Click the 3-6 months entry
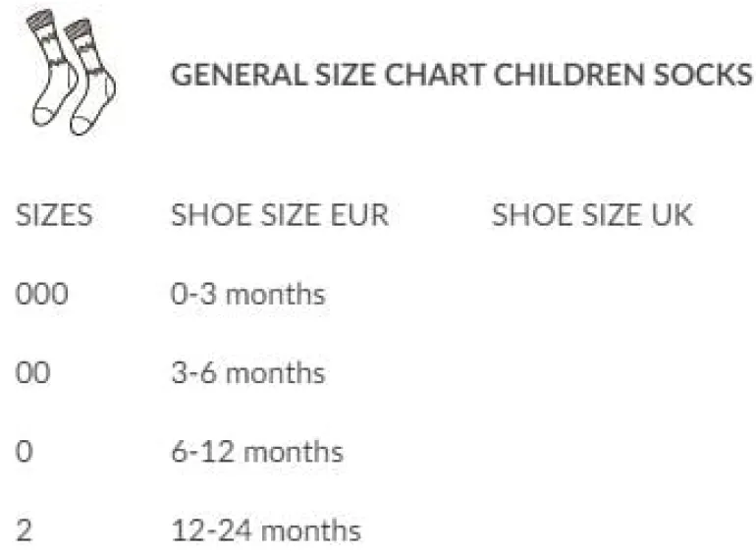 (x=248, y=373)
